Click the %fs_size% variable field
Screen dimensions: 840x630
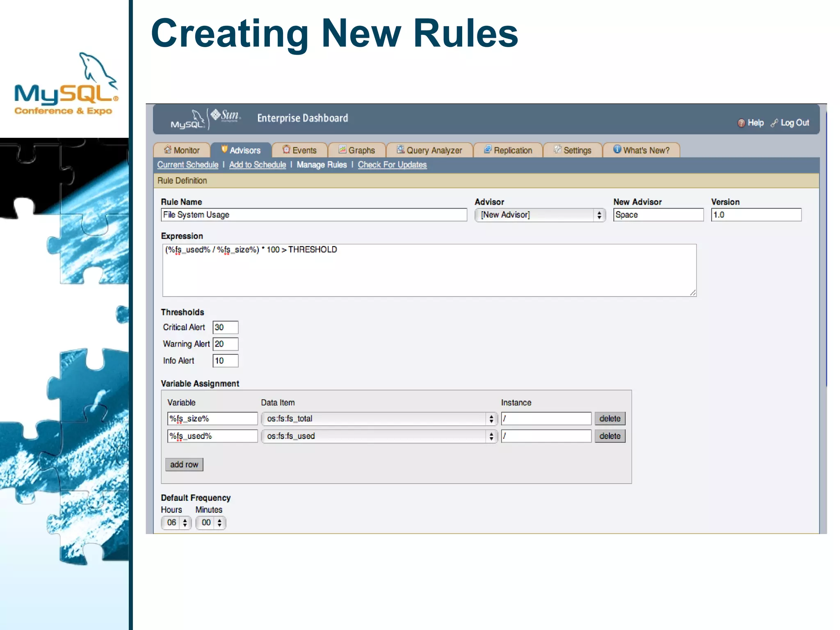coord(212,419)
